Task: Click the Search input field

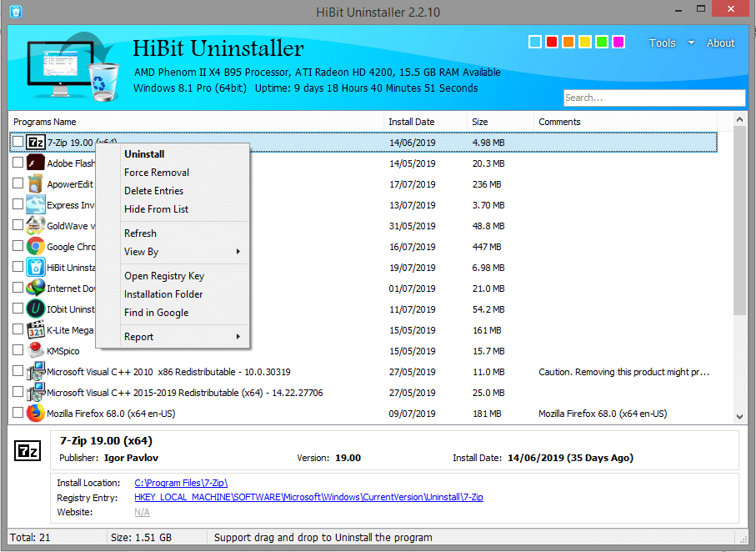Action: [x=654, y=98]
